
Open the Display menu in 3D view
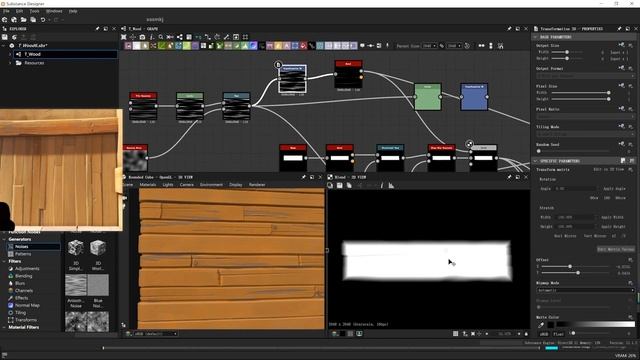click(236, 184)
